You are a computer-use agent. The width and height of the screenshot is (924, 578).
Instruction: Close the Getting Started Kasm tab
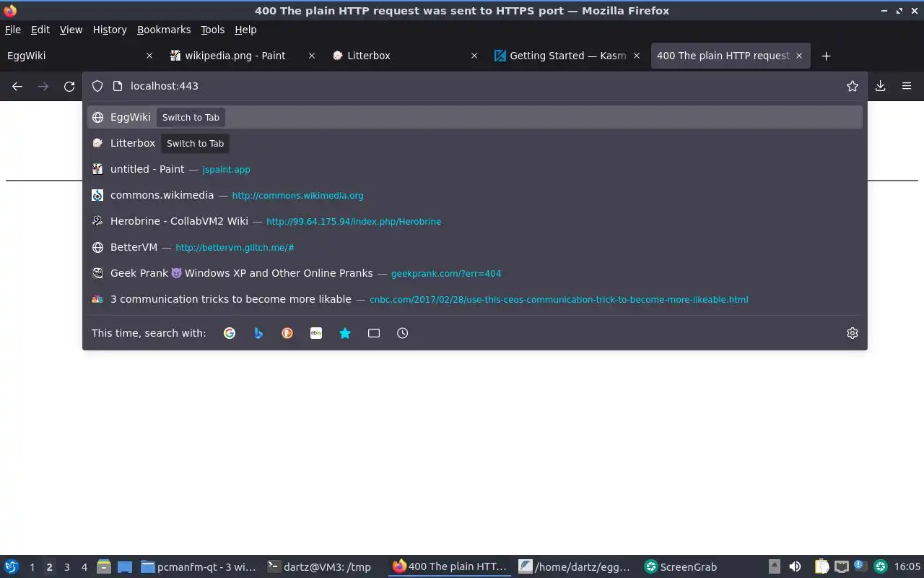pos(637,56)
